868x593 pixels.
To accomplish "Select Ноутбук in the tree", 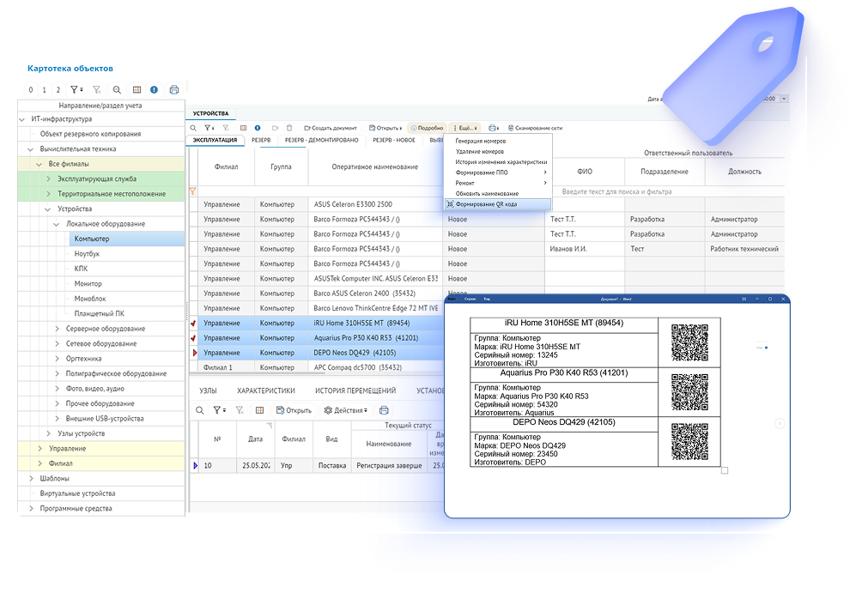I will click(x=87, y=254).
